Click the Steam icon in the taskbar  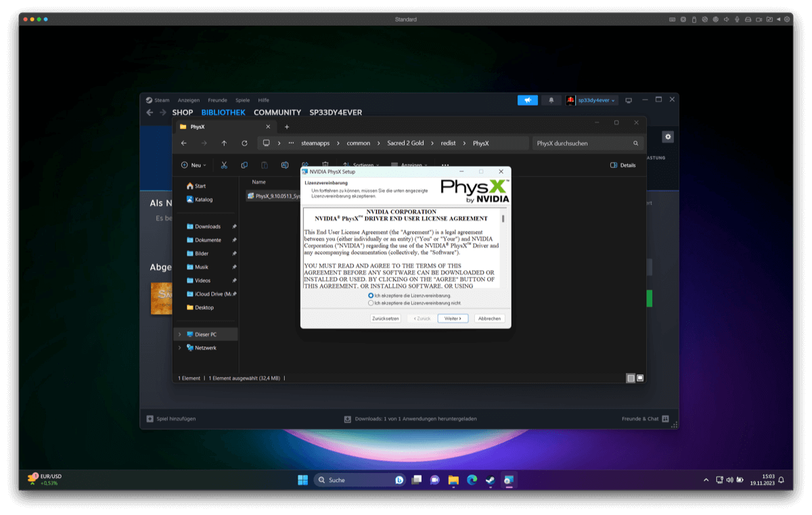pyautogui.click(x=490, y=480)
